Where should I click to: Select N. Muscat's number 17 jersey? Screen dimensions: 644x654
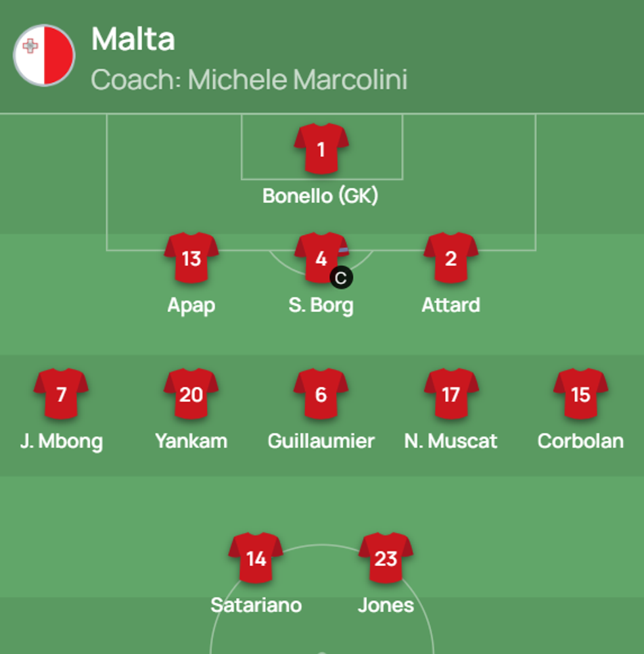click(451, 394)
